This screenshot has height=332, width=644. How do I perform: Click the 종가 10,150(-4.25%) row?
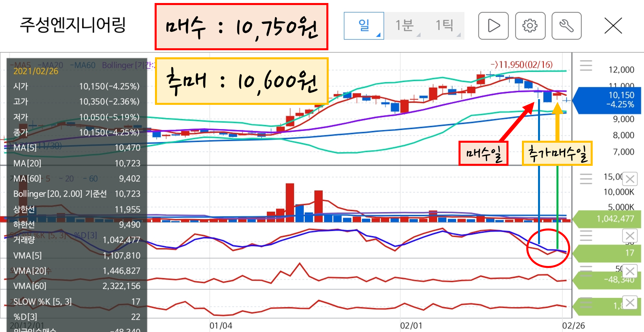(x=76, y=132)
